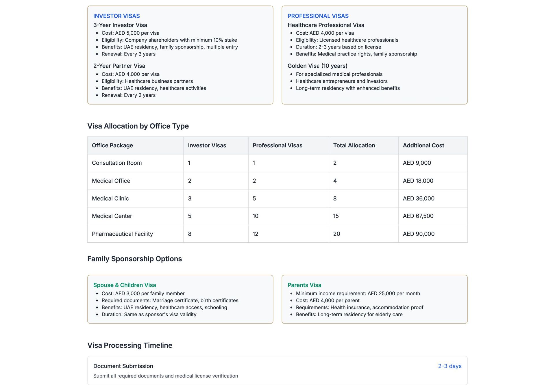Select the Pharmaceutical Facility row label
Image resolution: width=555 pixels, height=392 pixels.
122,234
